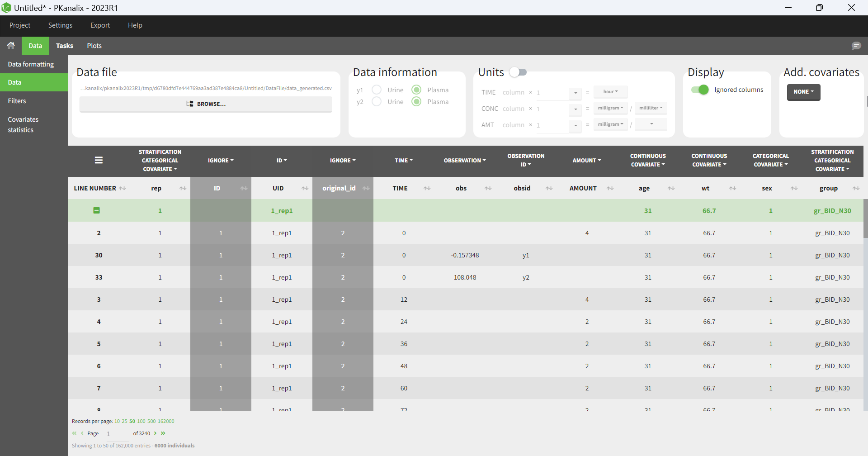Sort the TIME column using its arrows

point(427,188)
